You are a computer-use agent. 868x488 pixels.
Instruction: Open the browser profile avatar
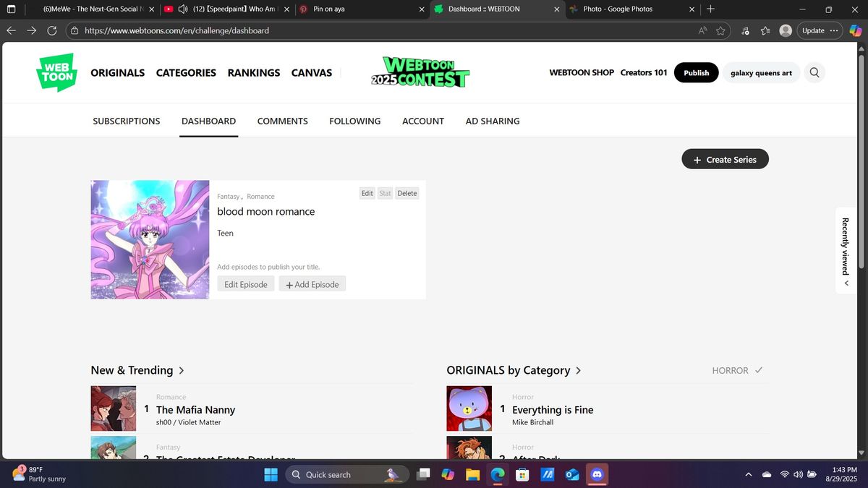pyautogui.click(x=786, y=30)
